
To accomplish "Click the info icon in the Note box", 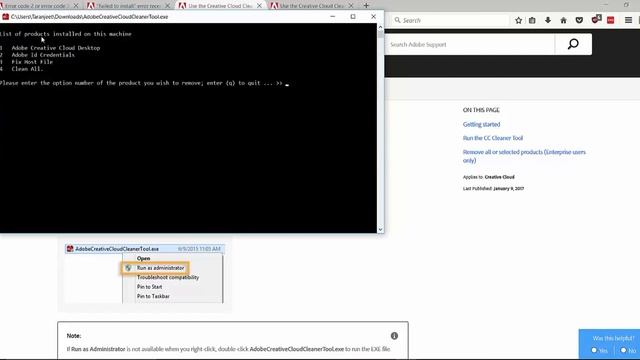I will (394, 336).
